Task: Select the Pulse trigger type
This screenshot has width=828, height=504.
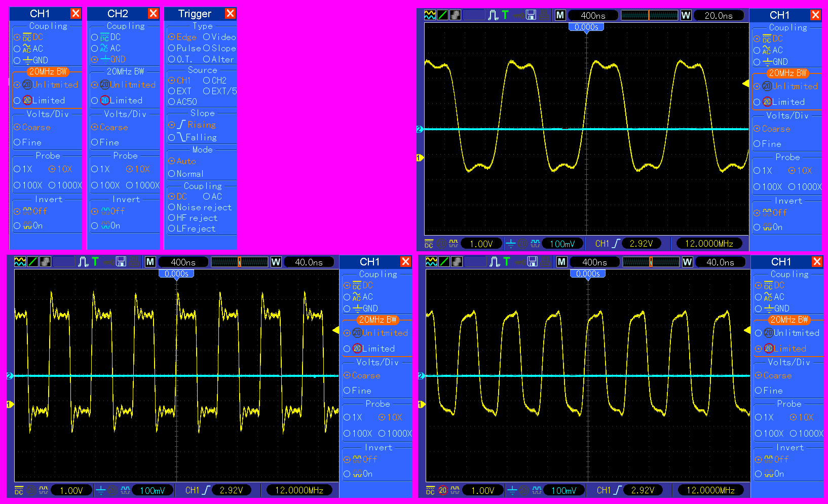Action: [184, 48]
